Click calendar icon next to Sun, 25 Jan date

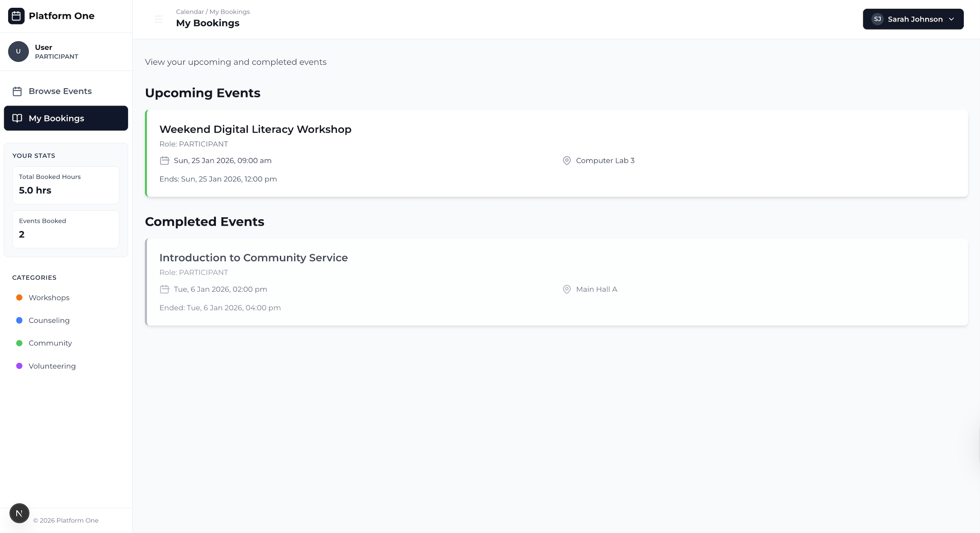click(164, 161)
